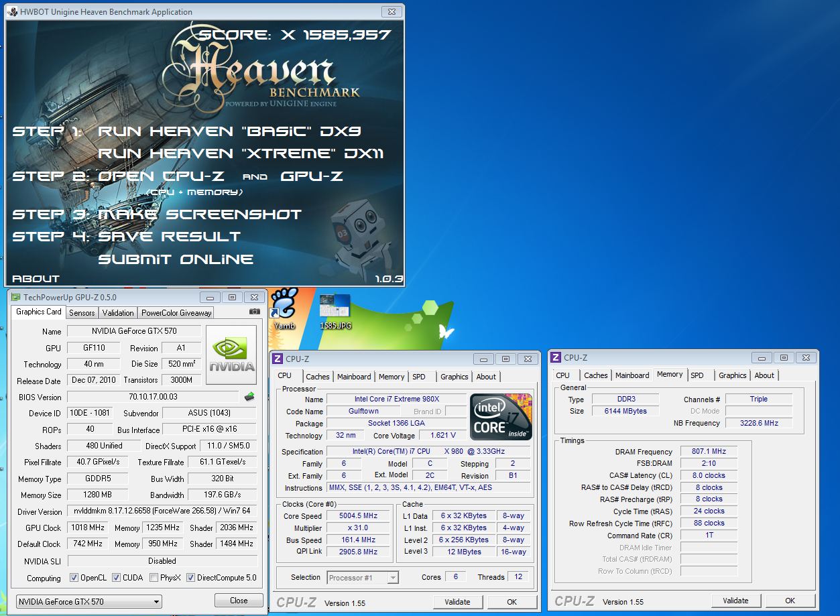Click the Multiplier value x 31.0
The height and width of the screenshot is (616, 840).
pos(359,528)
